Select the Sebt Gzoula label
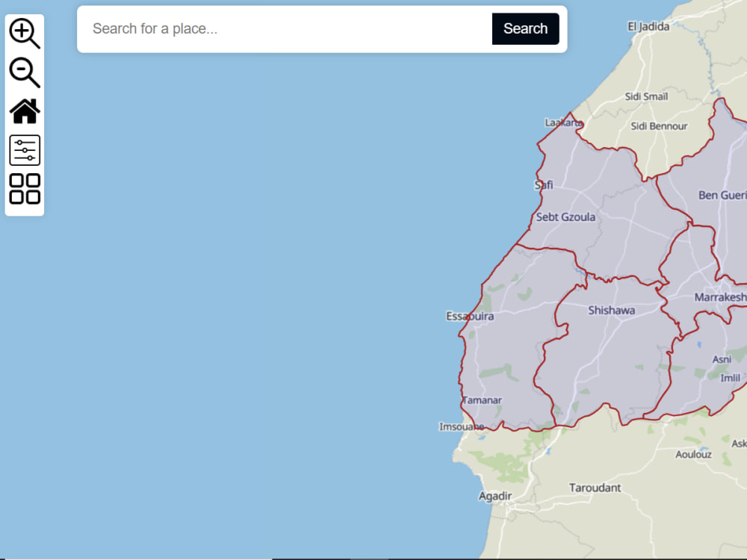The height and width of the screenshot is (560, 747). [x=567, y=217]
